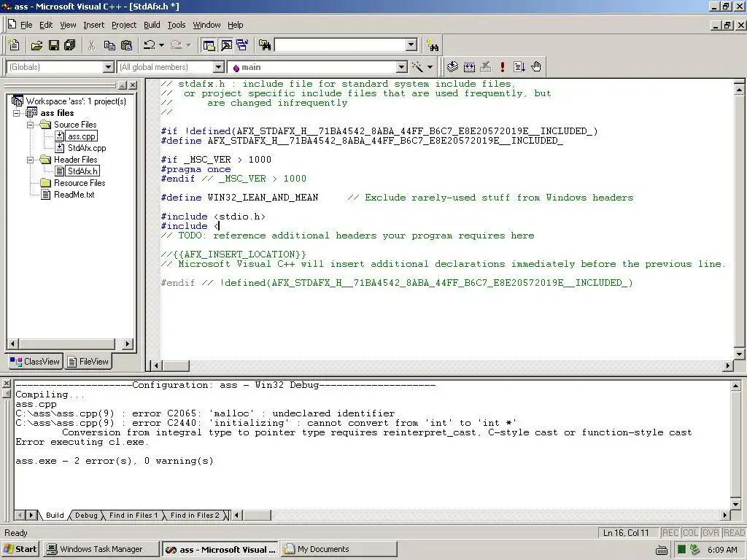Click the Copy icon in toolbar

(109, 45)
